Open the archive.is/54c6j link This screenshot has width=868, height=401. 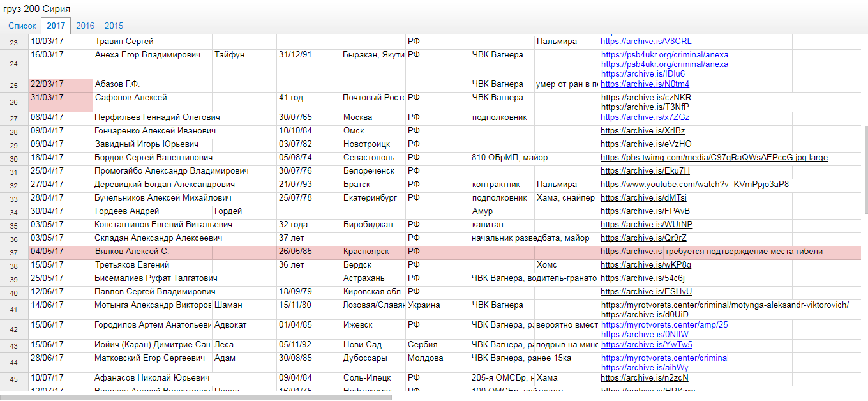tap(642, 278)
